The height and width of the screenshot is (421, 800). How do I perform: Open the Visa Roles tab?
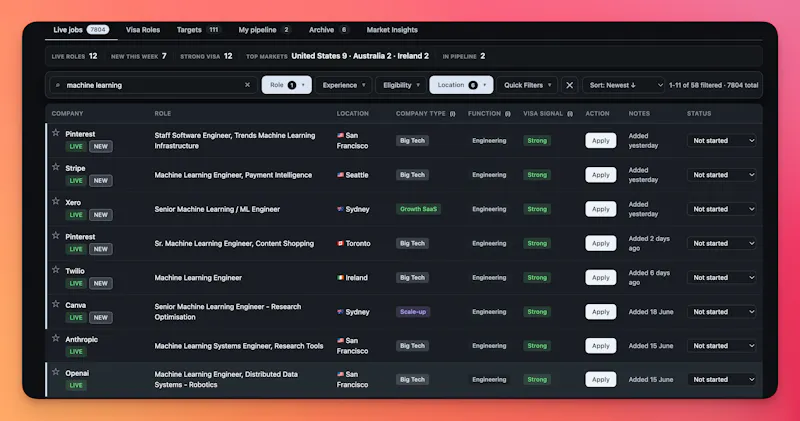(143, 30)
